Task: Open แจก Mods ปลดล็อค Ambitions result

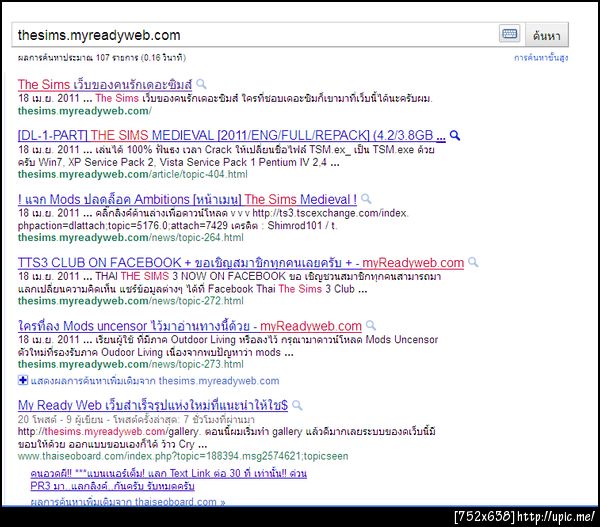Action: click(x=187, y=199)
